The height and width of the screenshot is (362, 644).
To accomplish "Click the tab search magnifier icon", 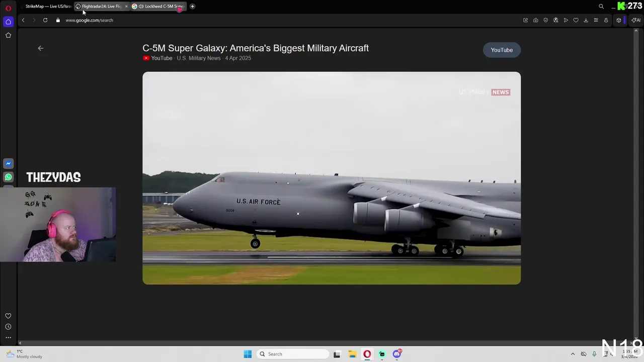I will (601, 7).
